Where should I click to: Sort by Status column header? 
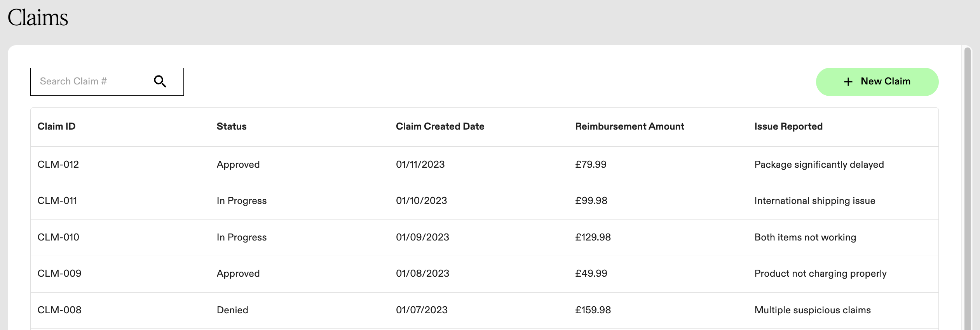click(232, 126)
